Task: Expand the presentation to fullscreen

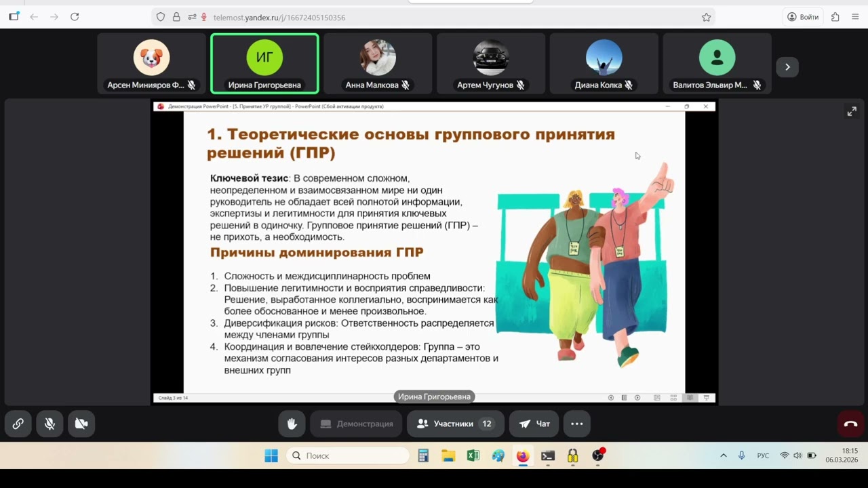Action: tap(852, 112)
